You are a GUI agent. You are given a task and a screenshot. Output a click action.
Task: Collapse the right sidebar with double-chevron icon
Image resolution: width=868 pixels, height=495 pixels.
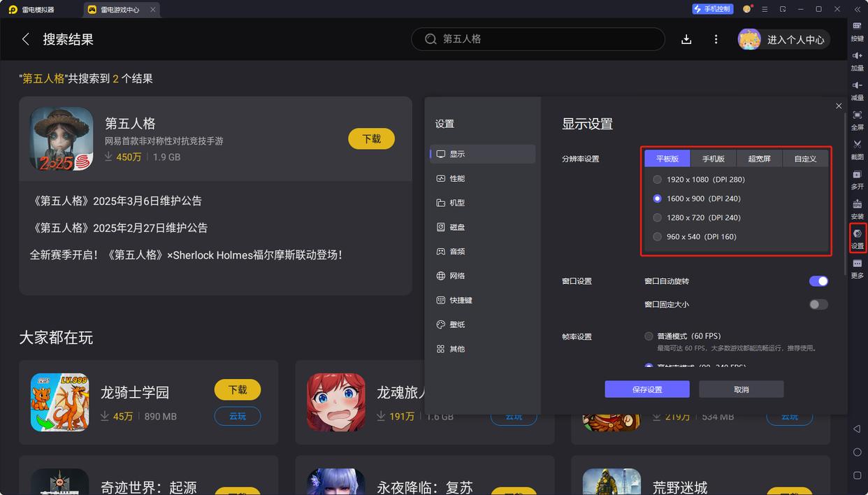(x=858, y=9)
